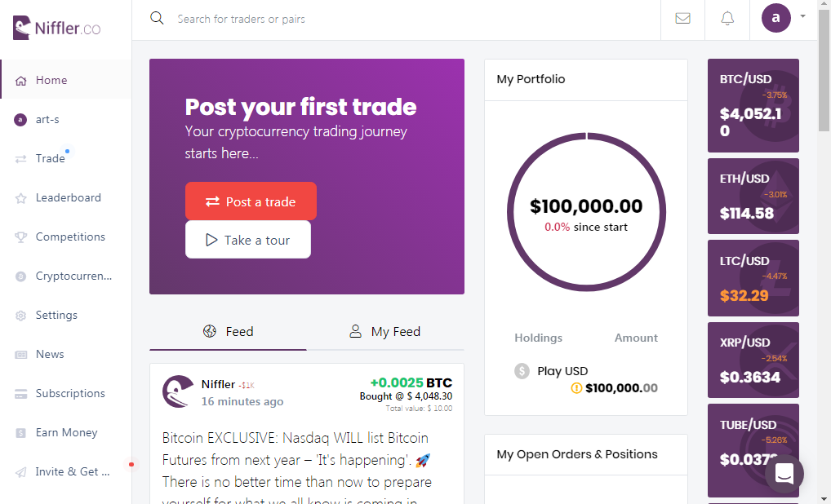The height and width of the screenshot is (504, 831).
Task: Open the chat support bubble icon
Action: click(x=784, y=474)
